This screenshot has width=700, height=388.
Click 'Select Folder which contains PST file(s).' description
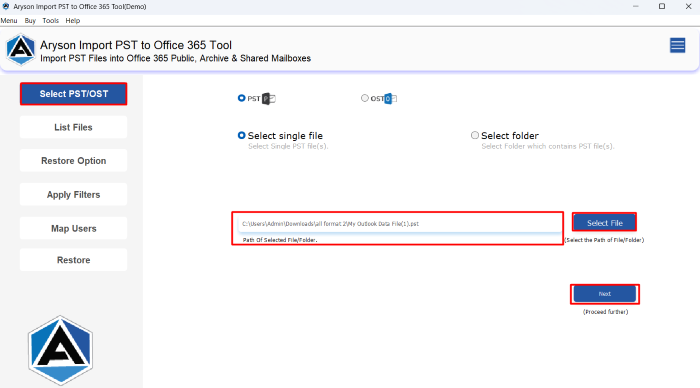[548, 146]
